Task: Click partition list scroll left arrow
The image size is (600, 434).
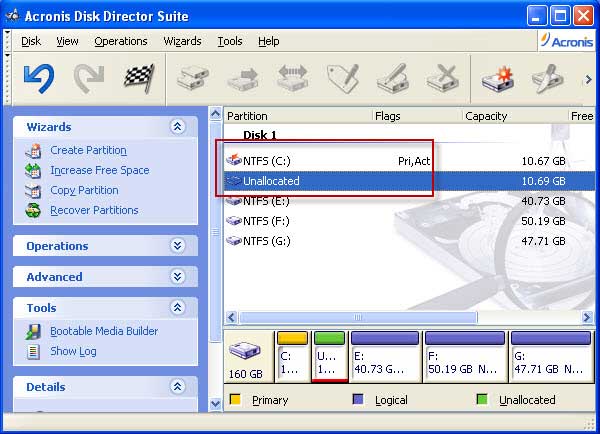Action: 231,317
